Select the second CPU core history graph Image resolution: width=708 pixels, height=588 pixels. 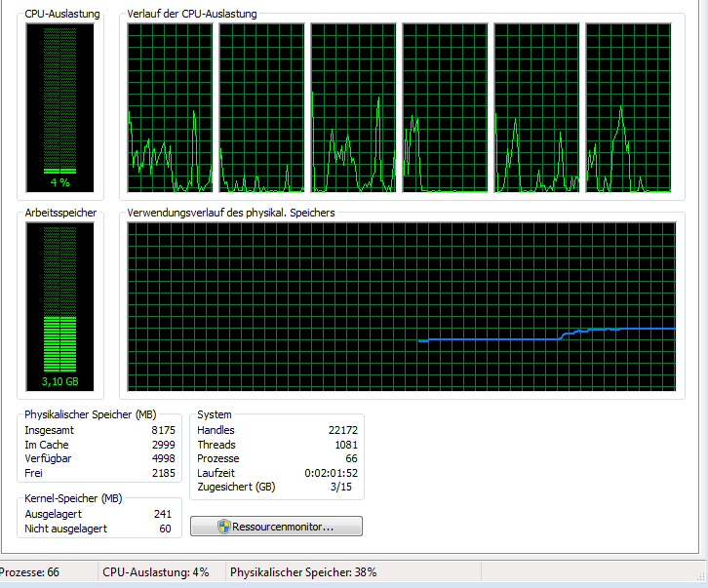pos(262,108)
